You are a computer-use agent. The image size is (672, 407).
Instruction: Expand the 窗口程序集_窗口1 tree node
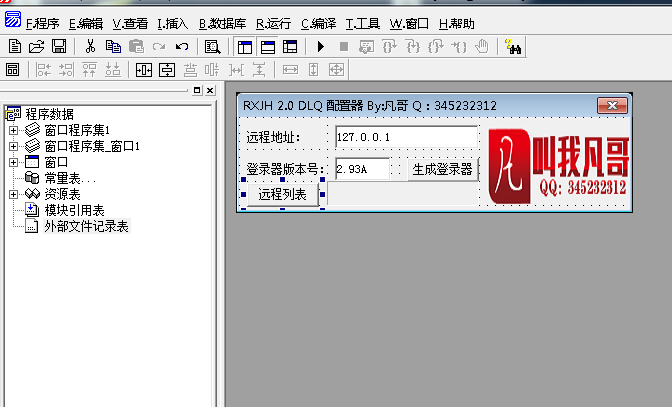[13, 146]
